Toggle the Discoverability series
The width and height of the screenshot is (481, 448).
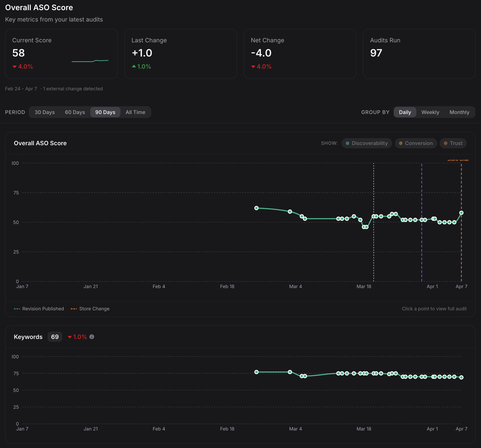(367, 143)
